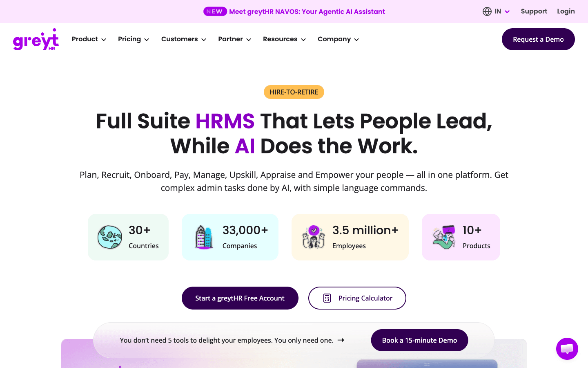Screen dimensions: 588x368
Task: Click the illustration beside 10+ Products
Action: coord(444,237)
